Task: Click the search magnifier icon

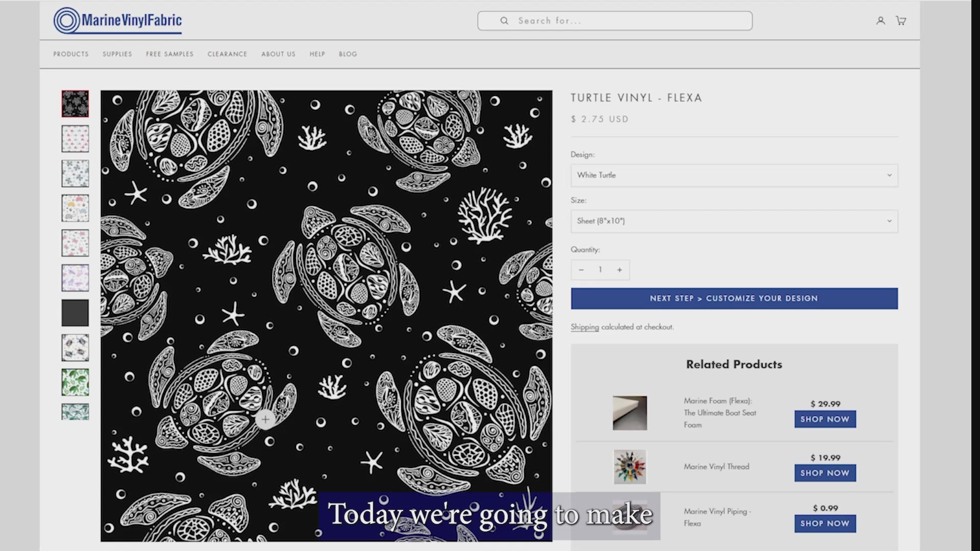Action: click(504, 21)
